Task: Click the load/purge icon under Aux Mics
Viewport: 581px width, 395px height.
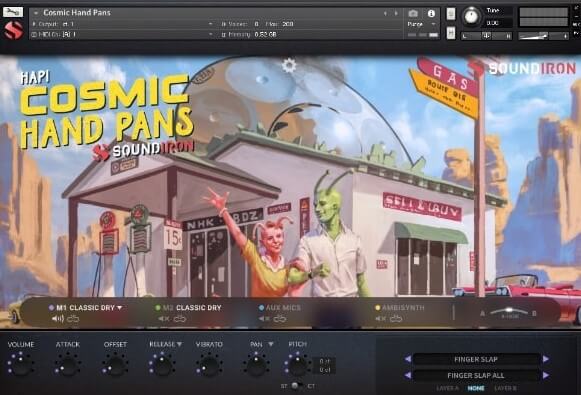Action: (280, 318)
